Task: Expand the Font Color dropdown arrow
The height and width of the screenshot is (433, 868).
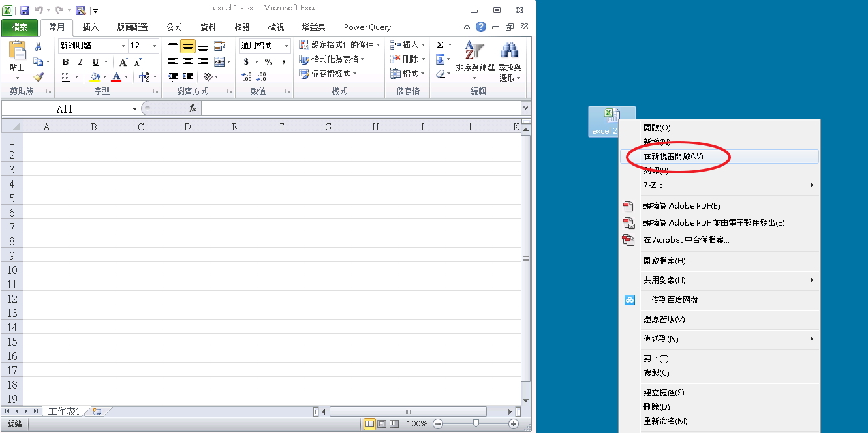Action: pos(127,77)
